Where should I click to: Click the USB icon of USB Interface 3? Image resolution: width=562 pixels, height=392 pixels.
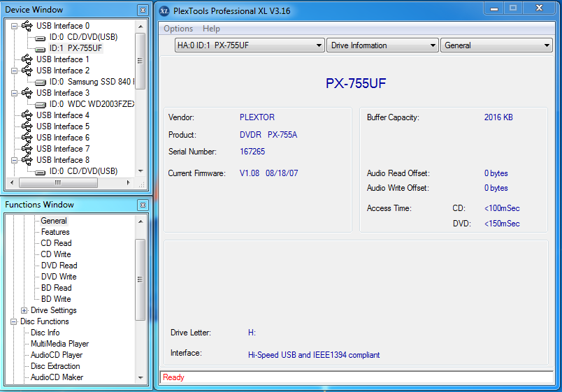[x=27, y=93]
